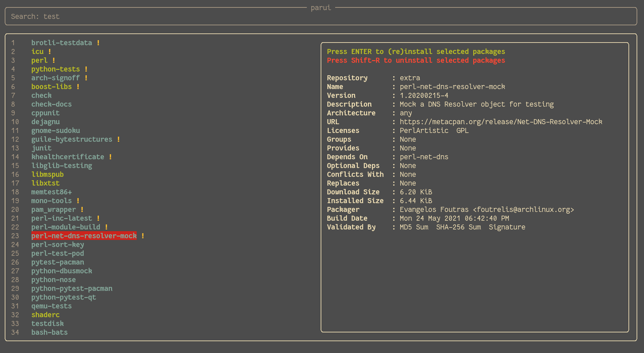The height and width of the screenshot is (353, 644).
Task: Click the Installed Size value 6.44 KiB
Action: tap(416, 201)
